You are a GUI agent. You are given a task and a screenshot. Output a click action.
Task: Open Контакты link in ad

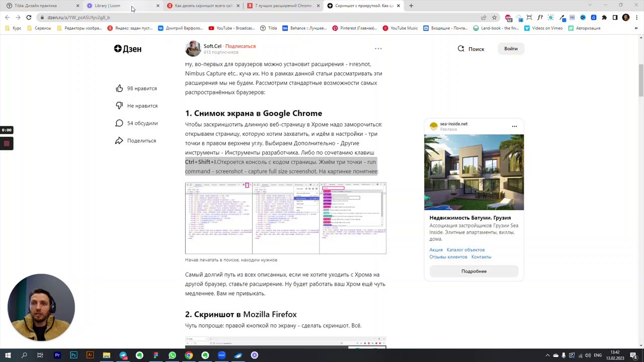pyautogui.click(x=481, y=257)
